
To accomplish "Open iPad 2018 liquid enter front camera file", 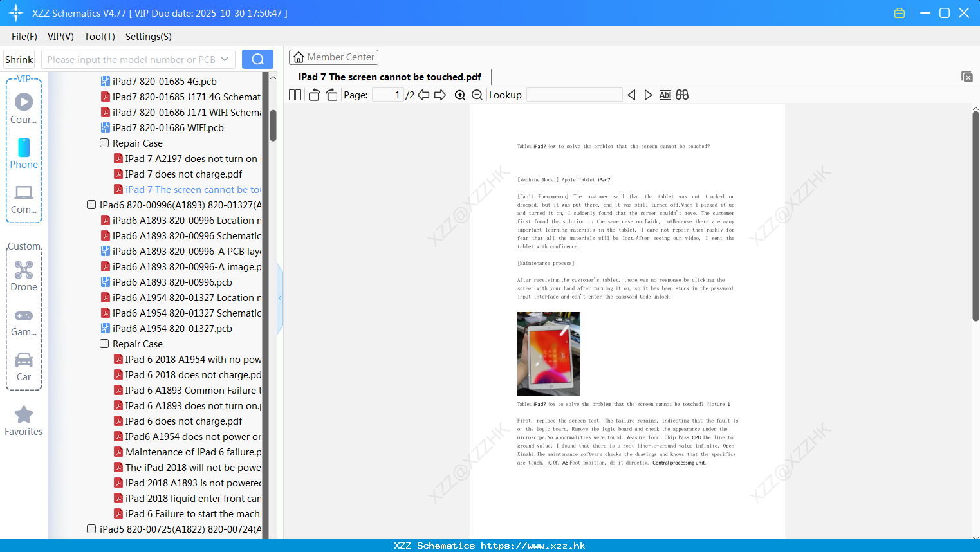I will point(187,498).
